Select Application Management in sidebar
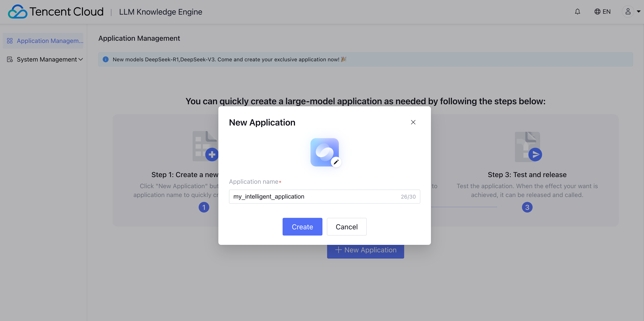This screenshot has height=321, width=644. click(50, 41)
